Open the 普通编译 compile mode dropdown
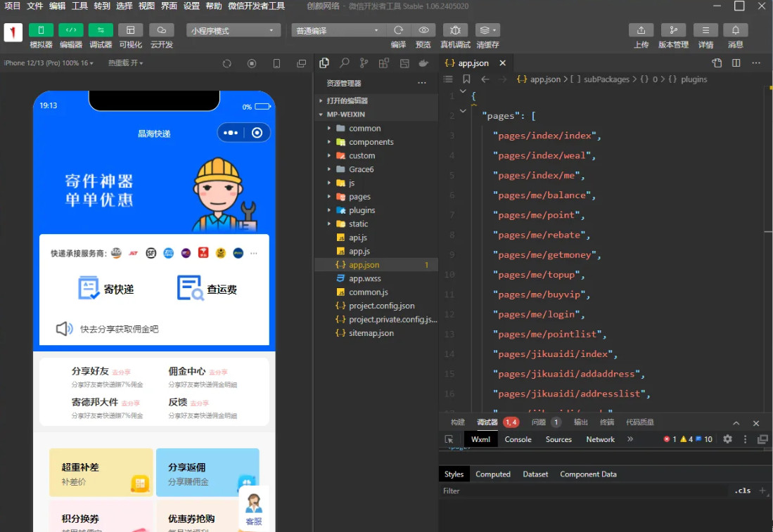The height and width of the screenshot is (532, 773). point(338,31)
